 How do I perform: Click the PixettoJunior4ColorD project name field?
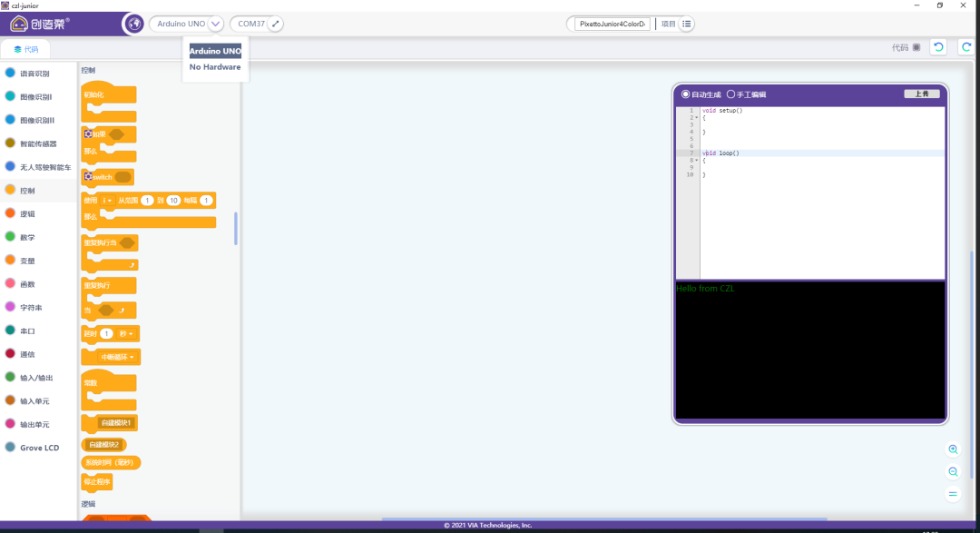(612, 24)
